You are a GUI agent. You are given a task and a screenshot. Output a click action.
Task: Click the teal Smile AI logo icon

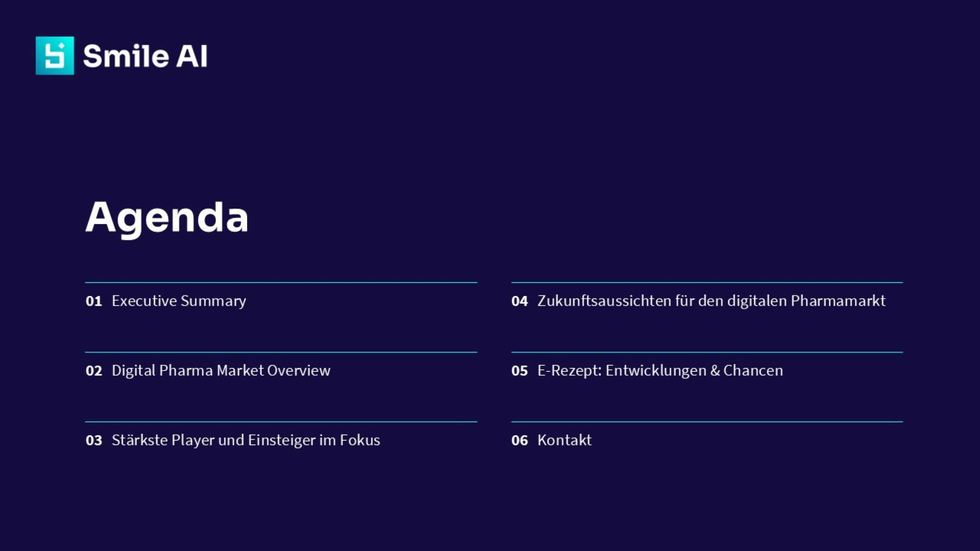pyautogui.click(x=55, y=56)
